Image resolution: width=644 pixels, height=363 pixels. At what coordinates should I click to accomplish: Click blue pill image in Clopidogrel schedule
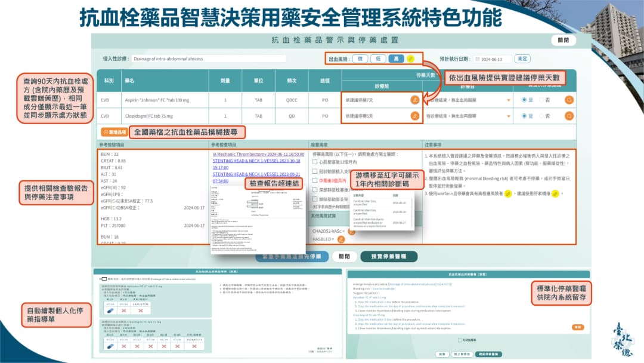click(x=110, y=346)
